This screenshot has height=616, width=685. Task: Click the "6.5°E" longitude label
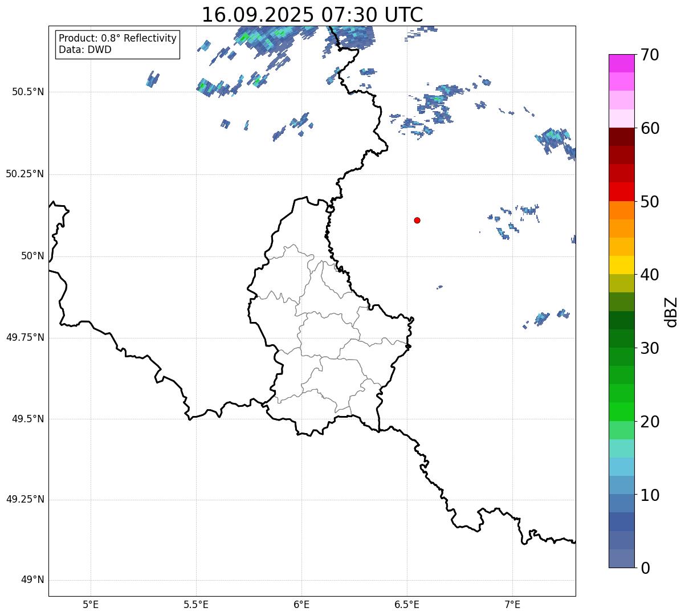pos(407,605)
